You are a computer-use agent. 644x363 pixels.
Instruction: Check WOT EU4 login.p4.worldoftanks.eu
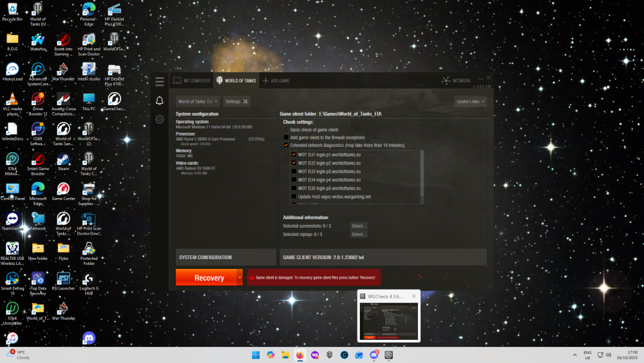[294, 180]
